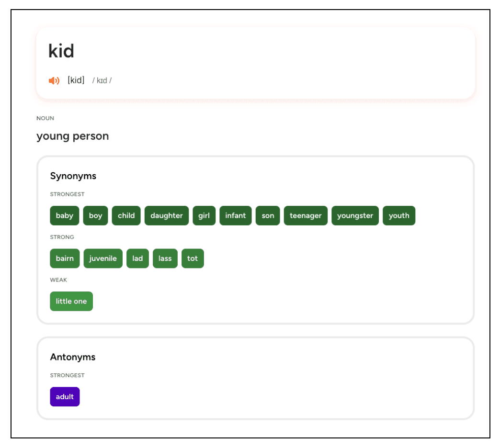500x448 pixels.
Task: Click the 'child' synonym
Action: click(126, 215)
